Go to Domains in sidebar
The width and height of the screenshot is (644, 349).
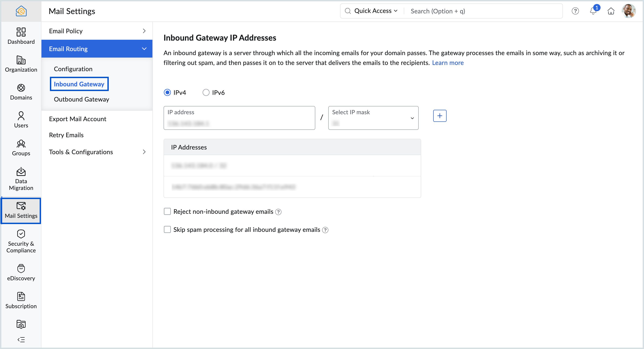[21, 92]
